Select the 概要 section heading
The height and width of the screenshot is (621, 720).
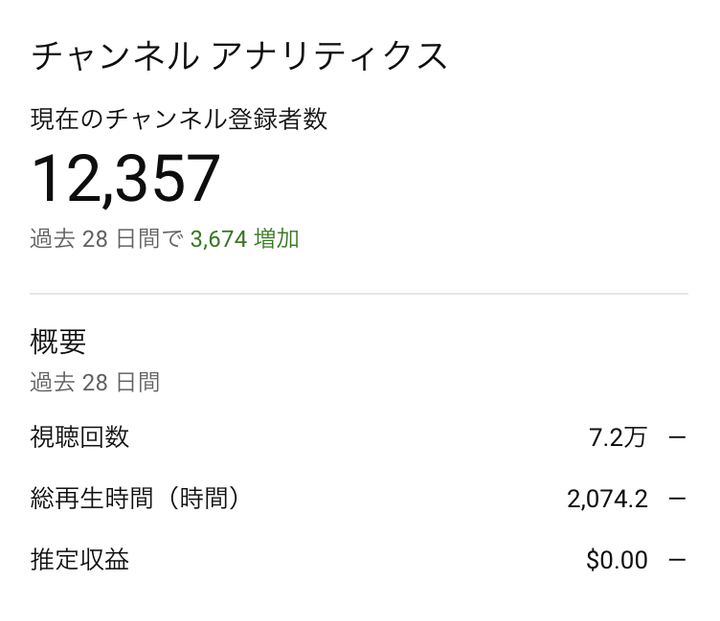point(59,341)
